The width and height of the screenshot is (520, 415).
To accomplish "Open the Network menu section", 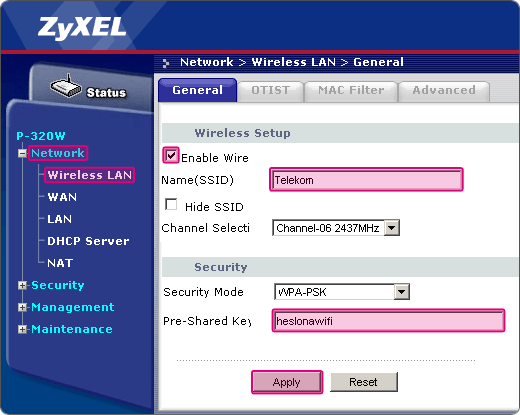I will point(58,153).
